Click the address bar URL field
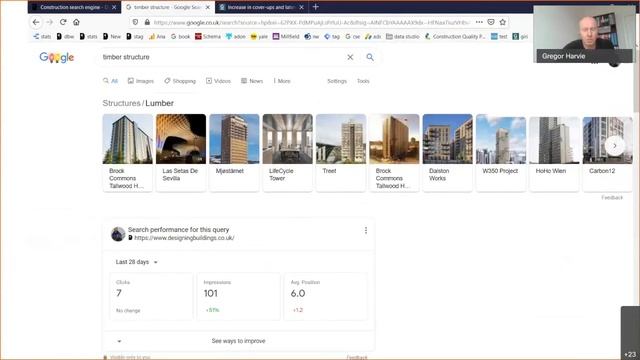Screen dimensions: 640x360 (311, 22)
